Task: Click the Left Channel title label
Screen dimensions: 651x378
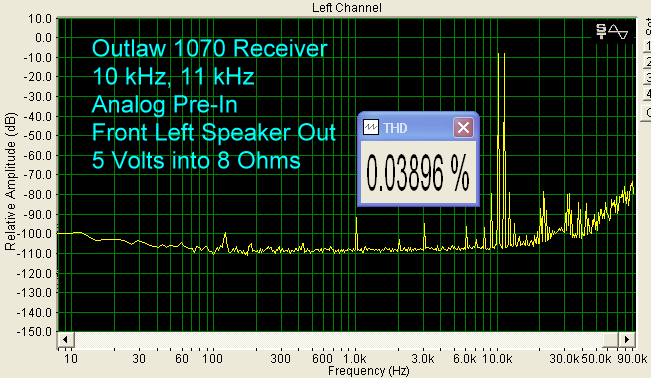Action: 347,7
